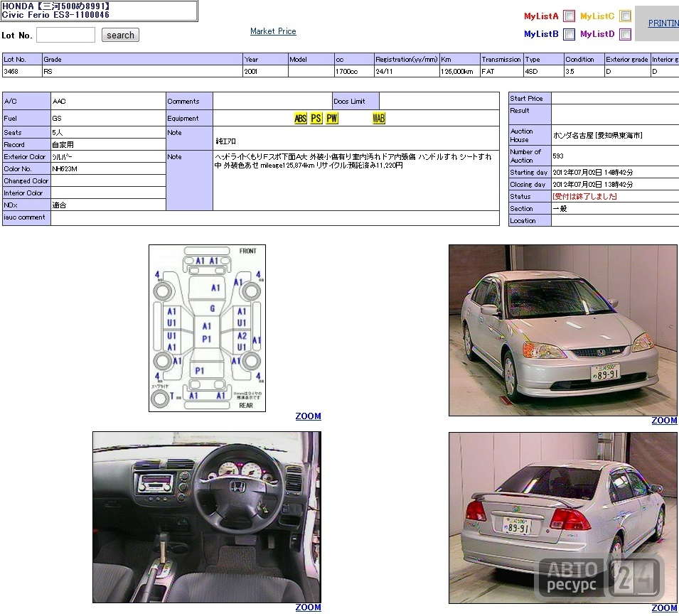Viewport: 679px width, 616px height.
Task: Click the Lot No. input field
Action: (66, 35)
